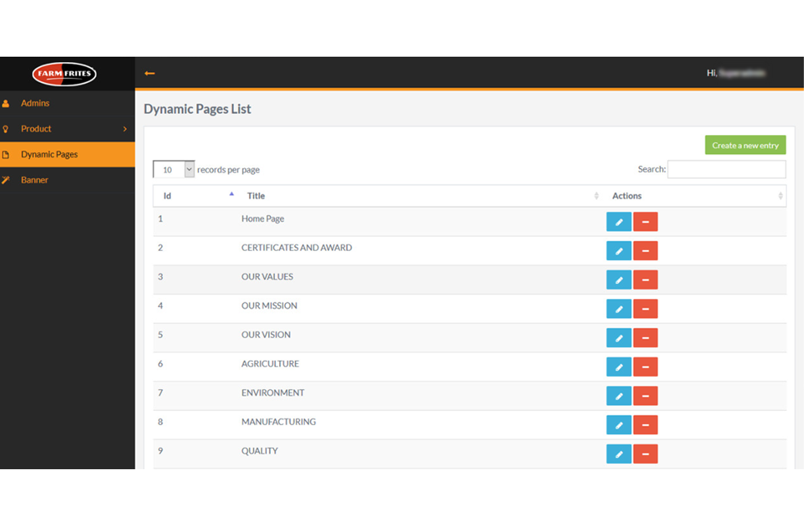The height and width of the screenshot is (532, 804).
Task: Open the Admins sidebar section
Action: tap(35, 103)
